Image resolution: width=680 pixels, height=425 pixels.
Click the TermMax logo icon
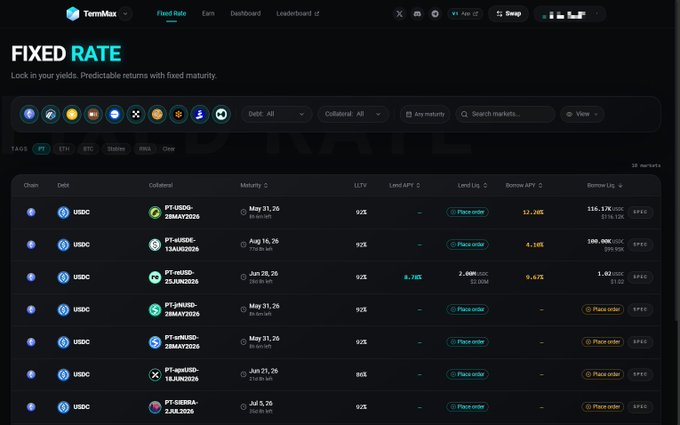72,14
